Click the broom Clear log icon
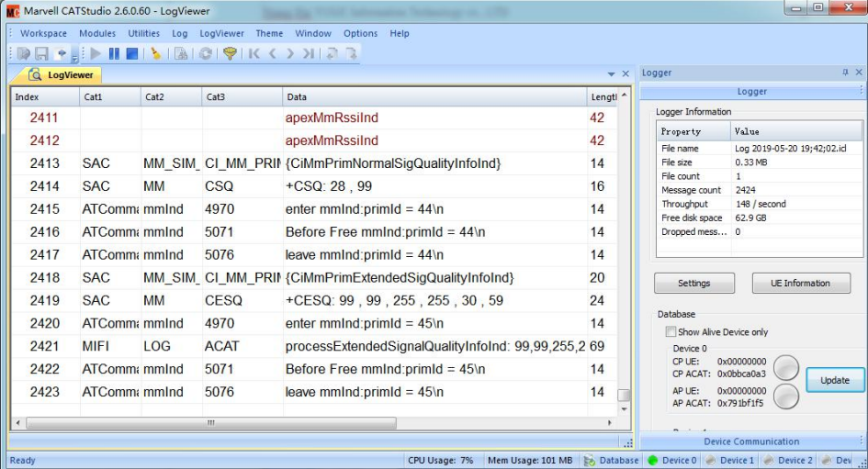Image resolution: width=868 pixels, height=469 pixels. click(155, 54)
